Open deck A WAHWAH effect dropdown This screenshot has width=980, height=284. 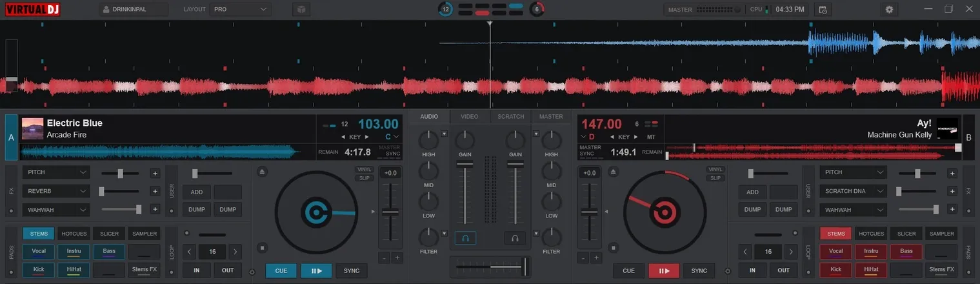pos(55,209)
